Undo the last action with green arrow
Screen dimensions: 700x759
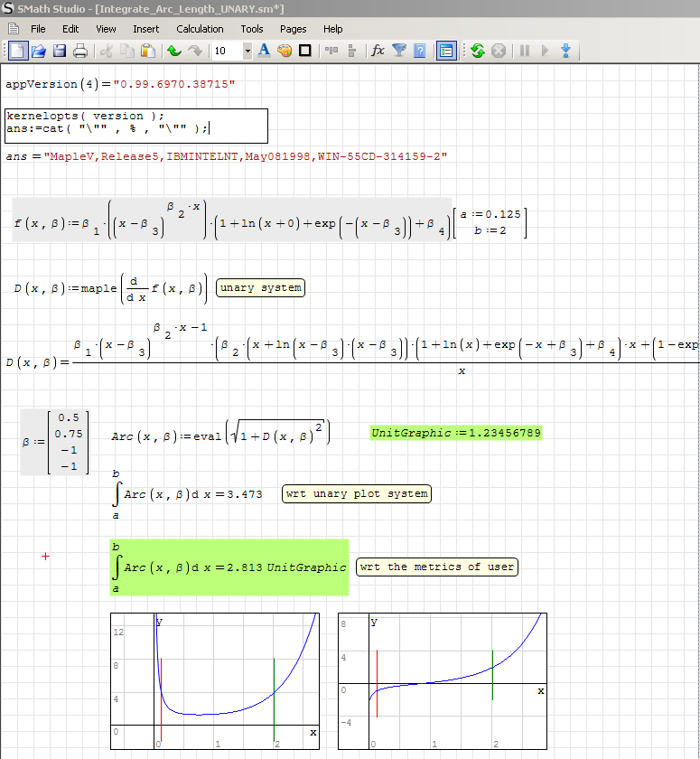tap(174, 51)
